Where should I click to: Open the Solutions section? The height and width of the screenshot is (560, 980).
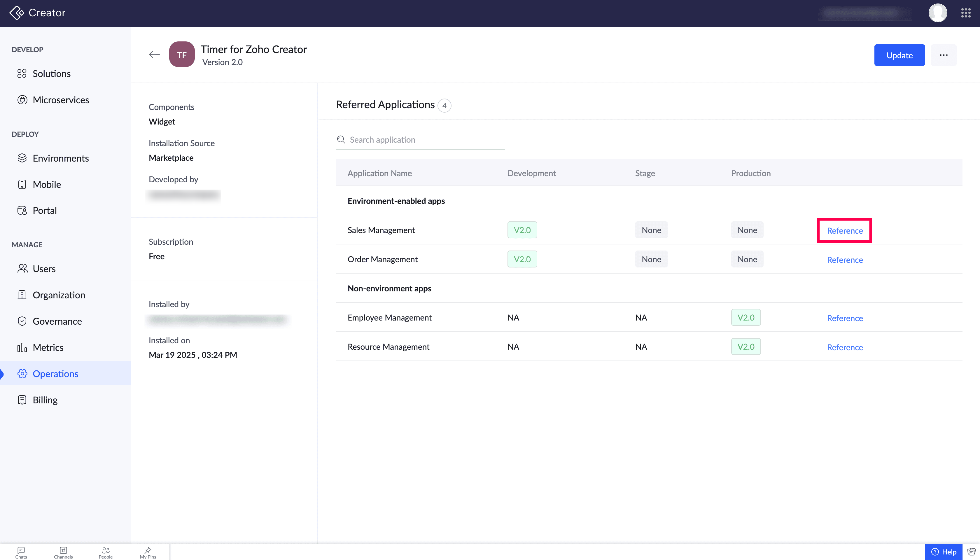coord(51,73)
